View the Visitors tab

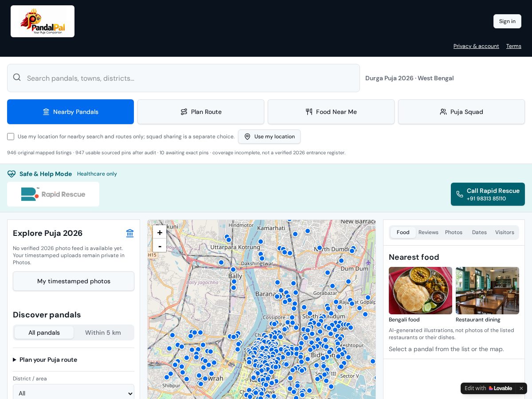(x=505, y=232)
